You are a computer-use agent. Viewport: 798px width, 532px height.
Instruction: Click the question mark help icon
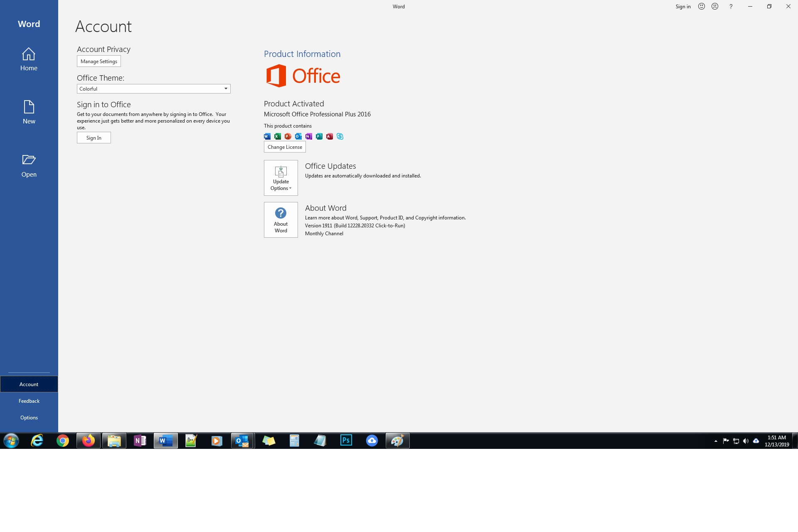tap(731, 6)
